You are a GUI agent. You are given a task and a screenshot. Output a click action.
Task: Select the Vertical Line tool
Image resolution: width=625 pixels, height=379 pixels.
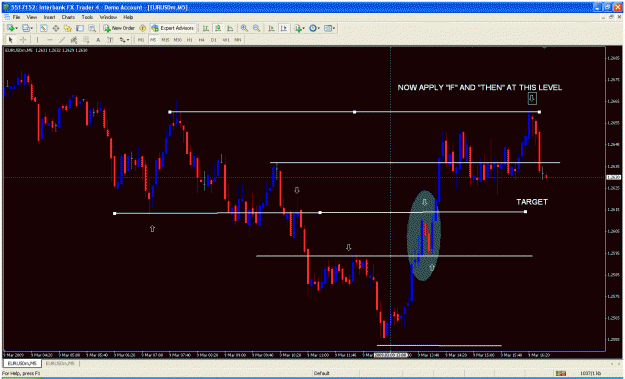tap(37, 40)
